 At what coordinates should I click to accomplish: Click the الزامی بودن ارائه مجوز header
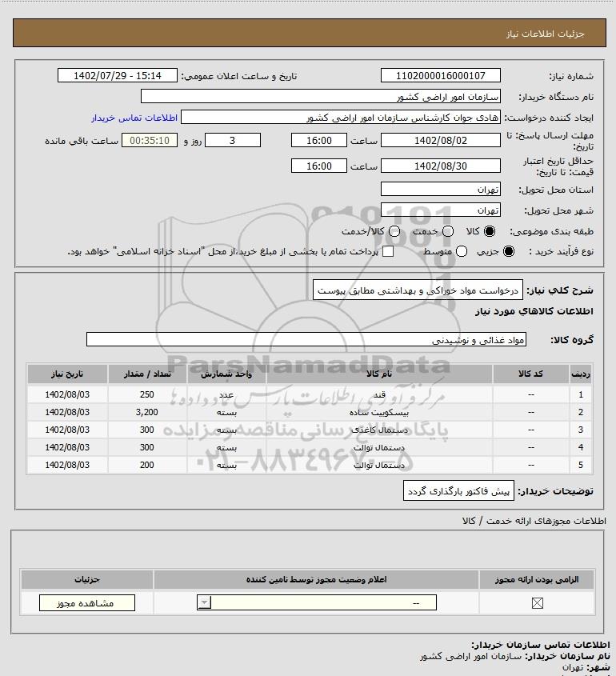pos(537,579)
